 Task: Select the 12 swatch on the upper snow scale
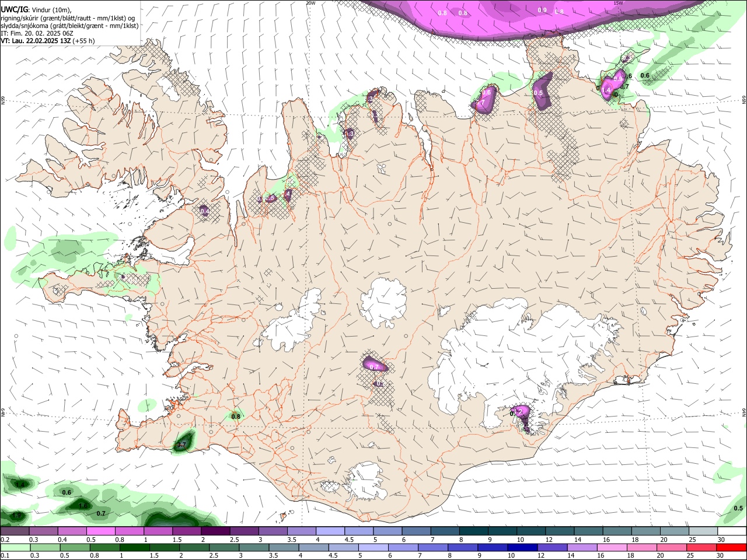pos(559,531)
